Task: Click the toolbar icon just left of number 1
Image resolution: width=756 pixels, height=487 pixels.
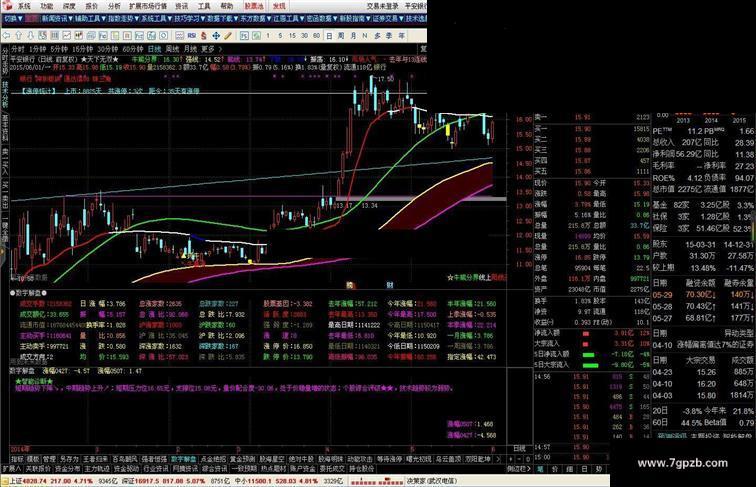Action: click(x=256, y=36)
